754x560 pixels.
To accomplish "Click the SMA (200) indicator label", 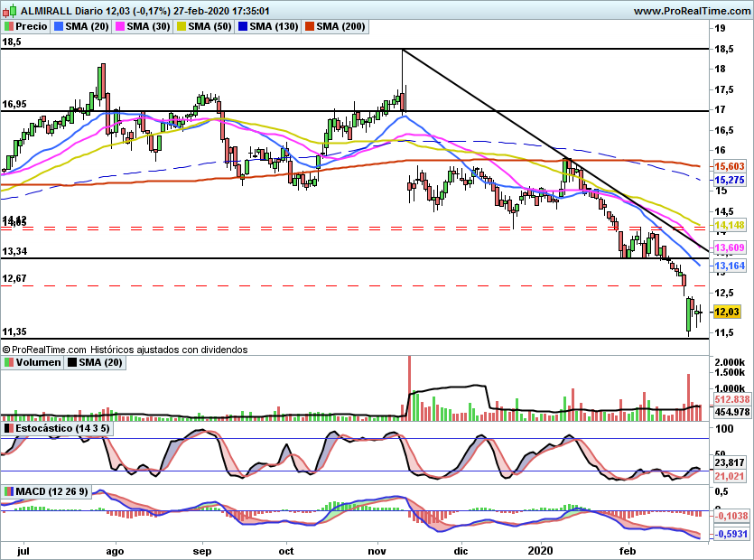I will [x=339, y=27].
